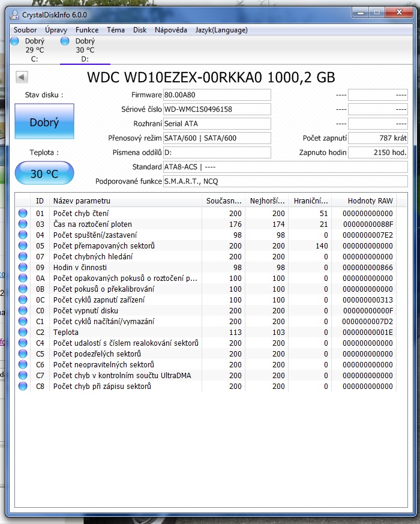The image size is (420, 524).
Task: Click the Počet zapnutí value 787 krát
Action: 378,138
